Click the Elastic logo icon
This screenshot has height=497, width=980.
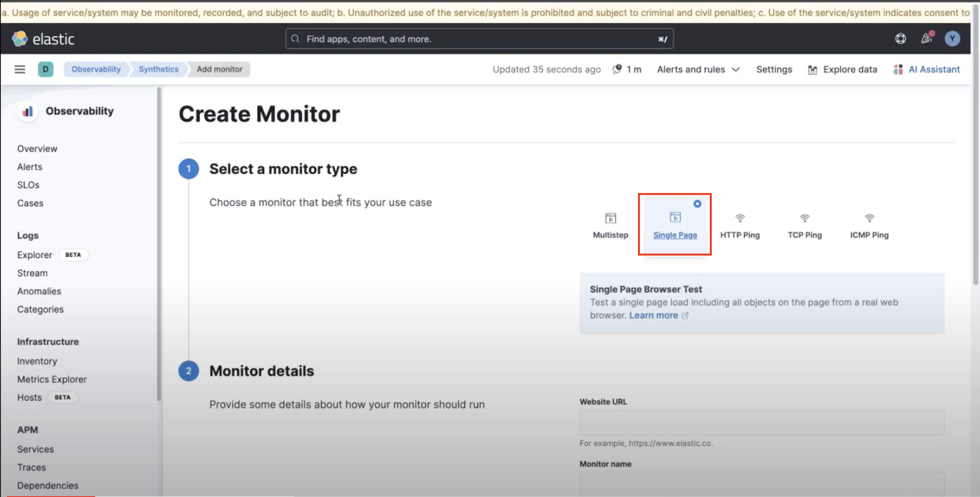(x=20, y=39)
